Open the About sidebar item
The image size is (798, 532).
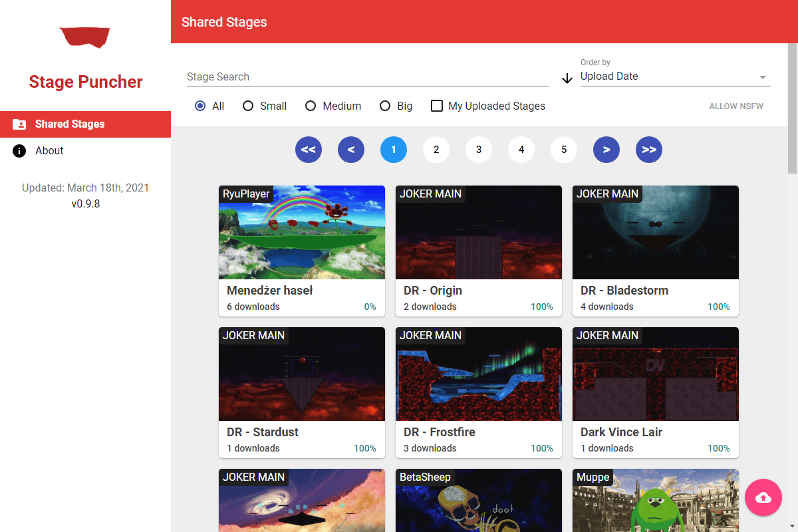click(50, 151)
